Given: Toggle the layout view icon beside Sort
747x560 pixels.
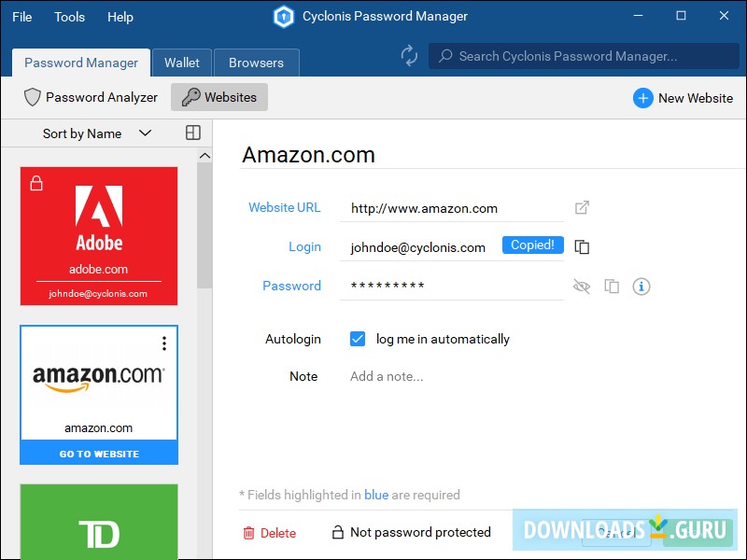Looking at the screenshot, I should 192,133.
